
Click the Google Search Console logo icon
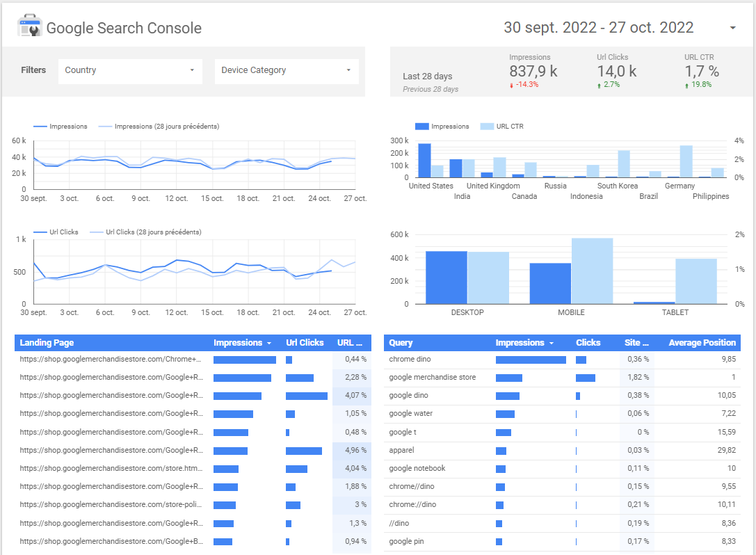pos(29,26)
